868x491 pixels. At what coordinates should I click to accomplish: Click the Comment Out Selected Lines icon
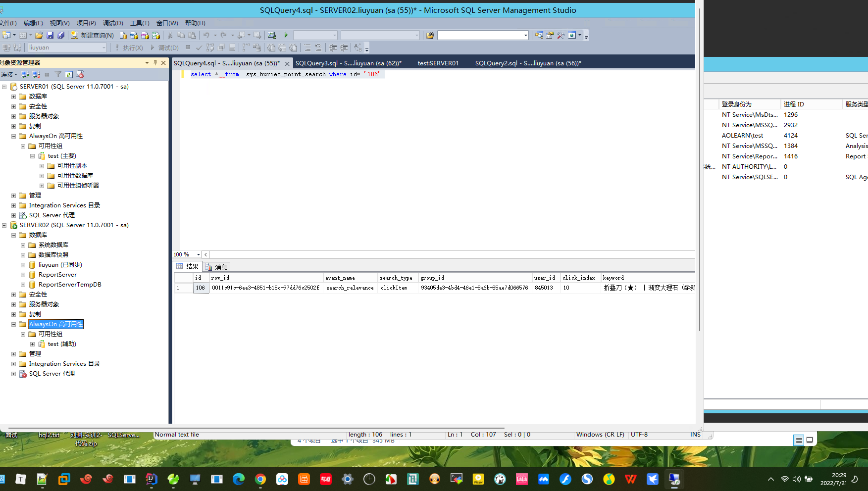pos(307,48)
